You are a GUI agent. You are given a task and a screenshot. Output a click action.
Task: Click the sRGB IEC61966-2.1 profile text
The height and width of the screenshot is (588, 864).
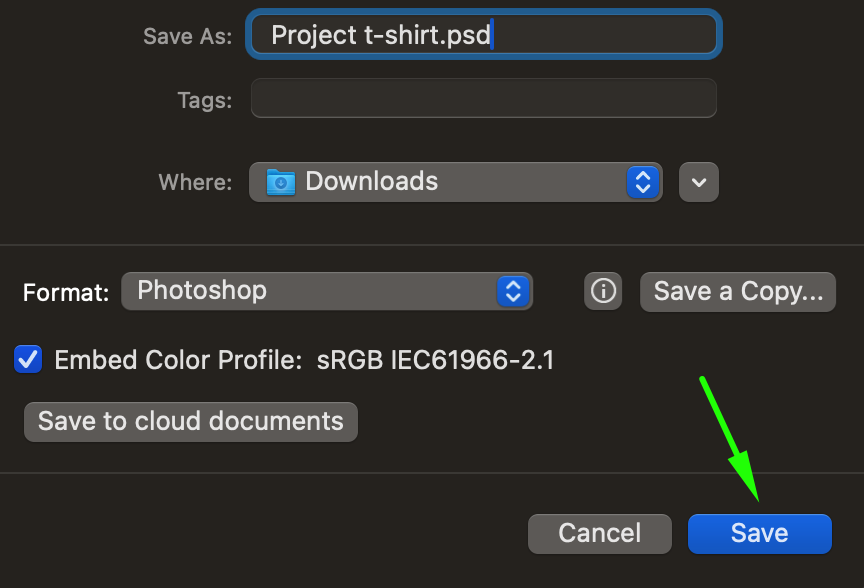[435, 360]
